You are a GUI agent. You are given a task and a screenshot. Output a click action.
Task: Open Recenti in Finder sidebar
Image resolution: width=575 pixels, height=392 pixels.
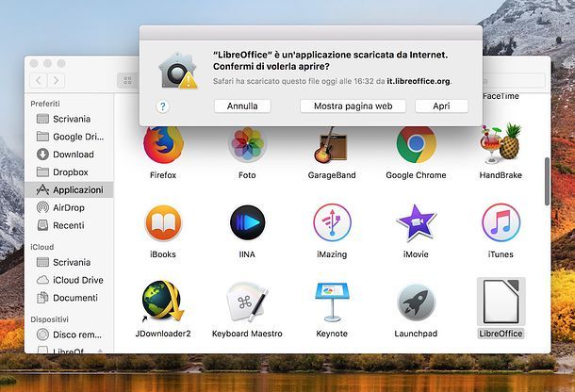pyautogui.click(x=69, y=225)
